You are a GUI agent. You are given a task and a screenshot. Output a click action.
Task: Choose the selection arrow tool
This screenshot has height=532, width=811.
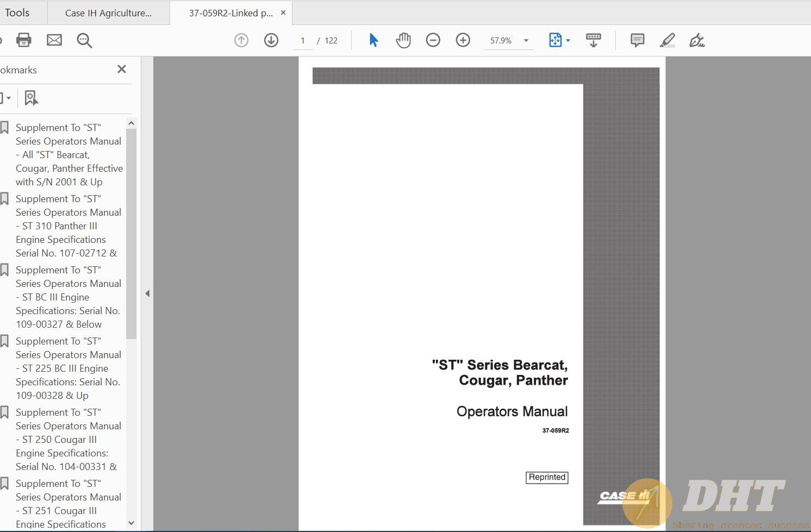click(x=373, y=40)
